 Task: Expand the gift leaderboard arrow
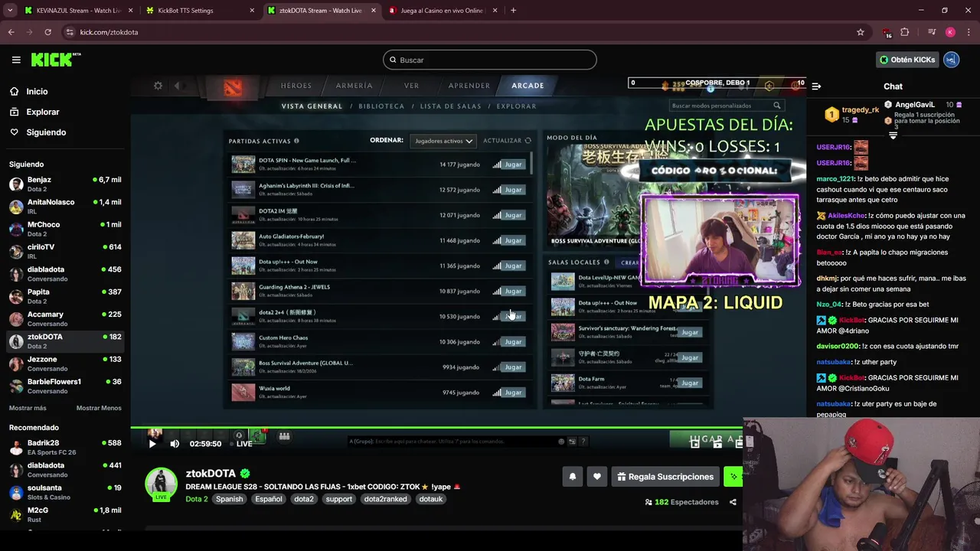(893, 135)
